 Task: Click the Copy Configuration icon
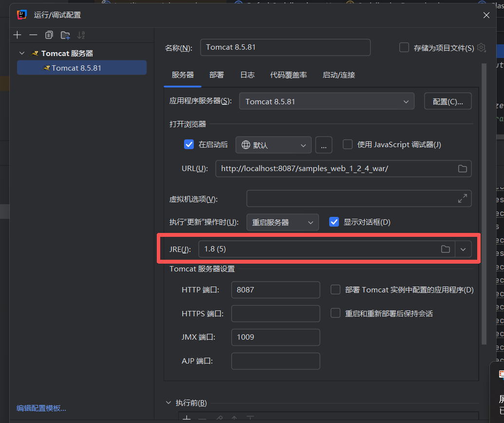[x=49, y=35]
